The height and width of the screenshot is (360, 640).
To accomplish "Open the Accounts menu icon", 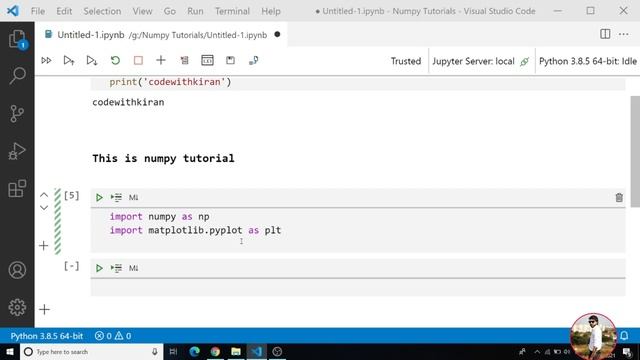I will [x=17, y=270].
